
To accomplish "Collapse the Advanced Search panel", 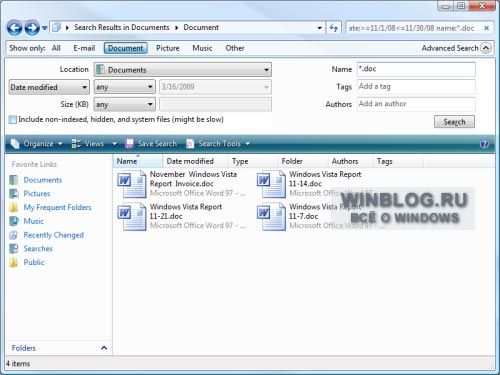I will [486, 48].
